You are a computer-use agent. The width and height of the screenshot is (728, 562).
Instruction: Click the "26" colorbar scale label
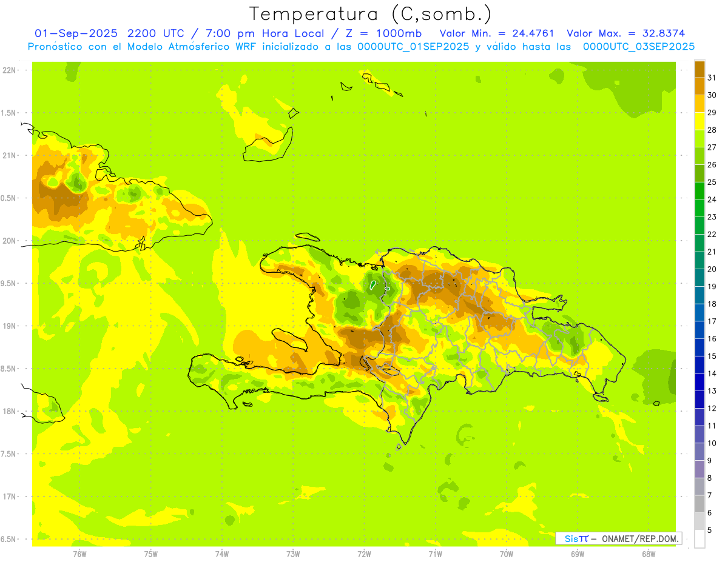(x=712, y=164)
